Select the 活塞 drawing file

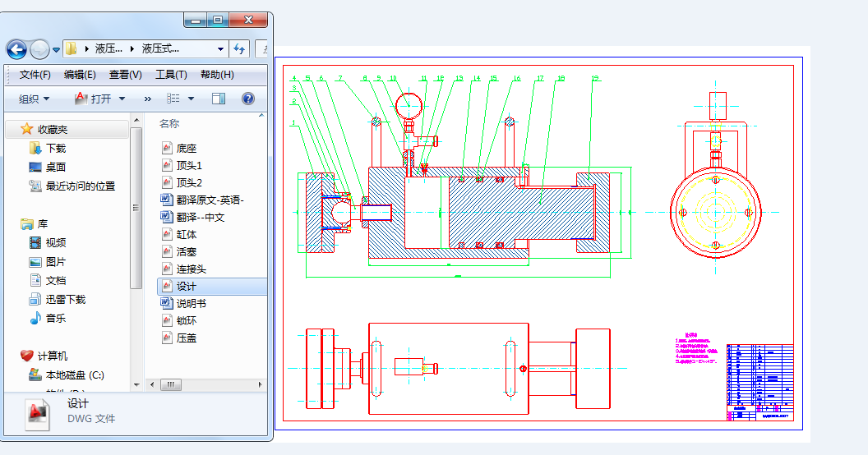[187, 251]
